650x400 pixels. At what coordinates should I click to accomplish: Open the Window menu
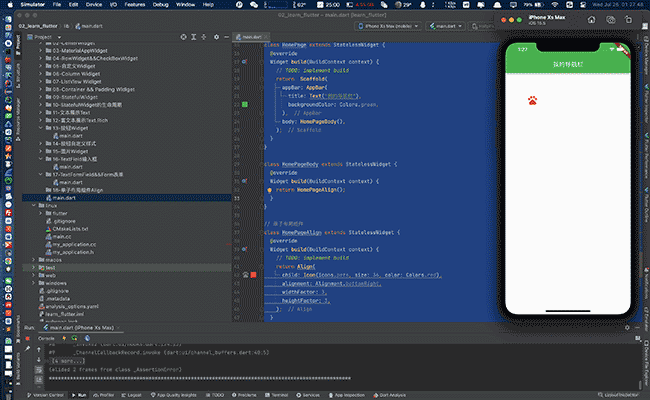coord(185,5)
